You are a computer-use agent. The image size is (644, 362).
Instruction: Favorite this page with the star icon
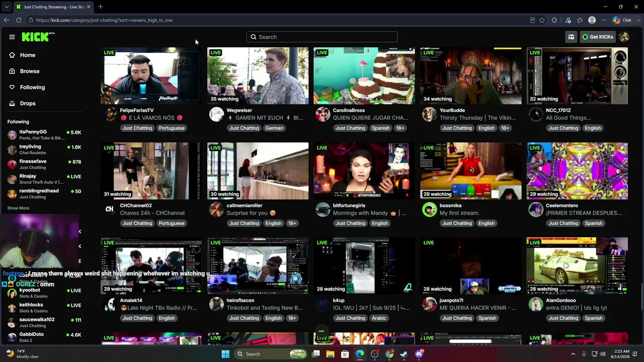coord(542,20)
